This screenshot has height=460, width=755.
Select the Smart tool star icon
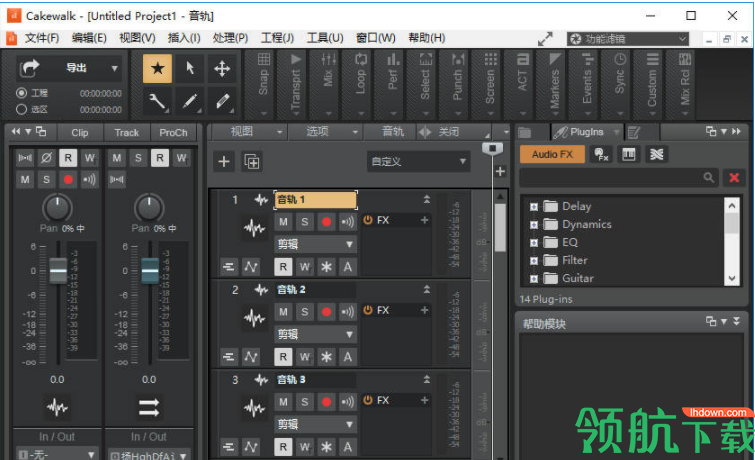157,68
